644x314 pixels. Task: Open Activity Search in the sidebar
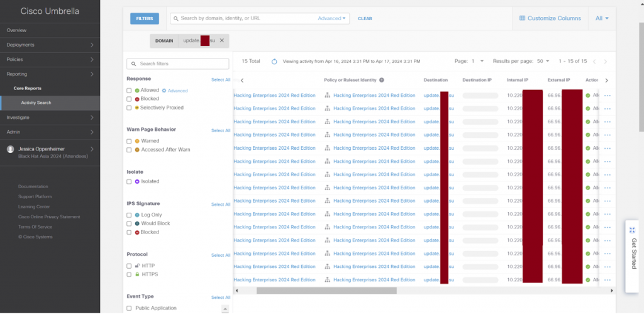coord(36,103)
